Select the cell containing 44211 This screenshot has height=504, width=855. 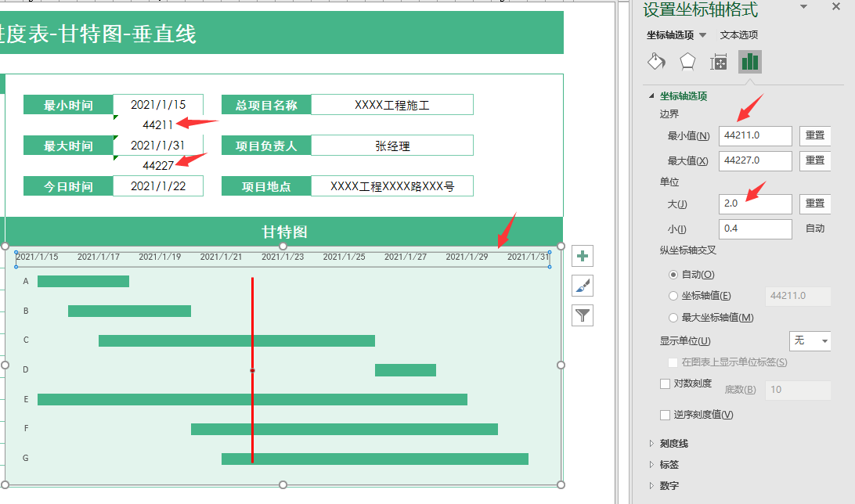tap(158, 124)
